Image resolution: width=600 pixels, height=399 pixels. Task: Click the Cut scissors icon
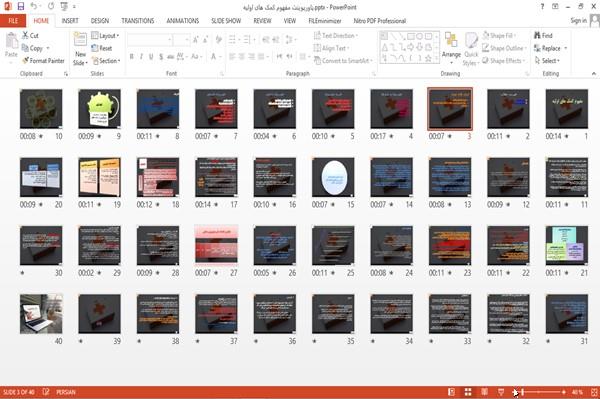(x=25, y=35)
